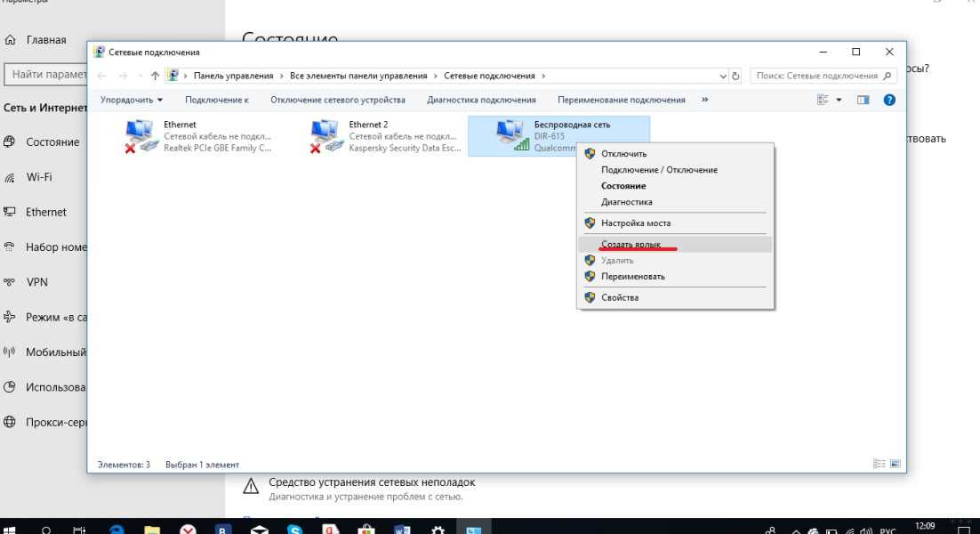
Task: Expand Сетевые подключения breadcrumb trailing arrow
Action: point(543,76)
